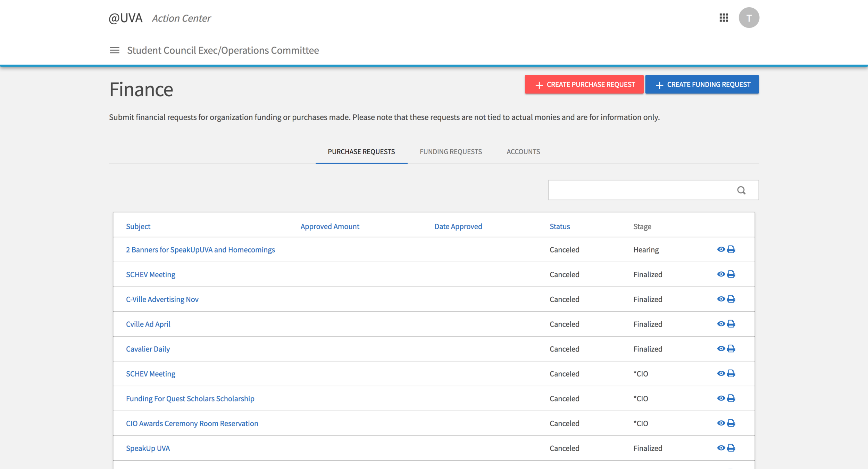Viewport: 868px width, 469px height.
Task: View the Cavalier Daily request
Action: point(721,348)
